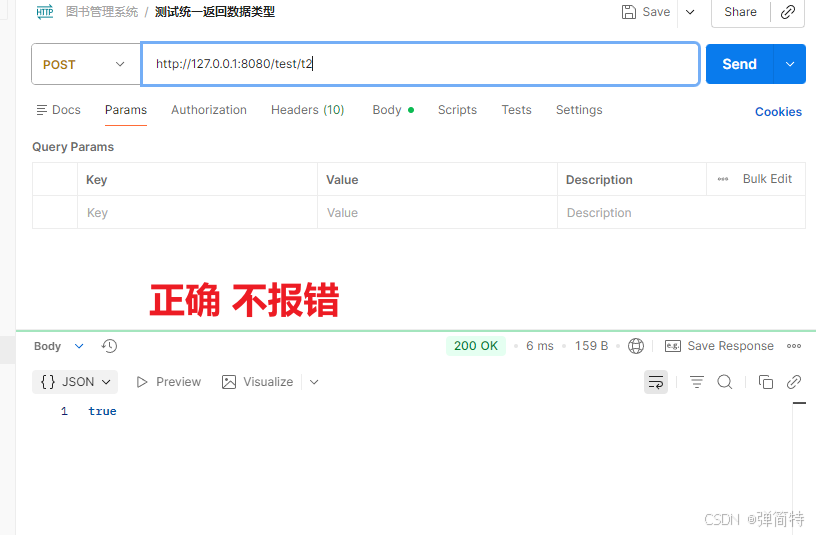This screenshot has height=535, width=816.
Task: Open the 图书管理系统 collection breadcrumb
Action: [102, 11]
